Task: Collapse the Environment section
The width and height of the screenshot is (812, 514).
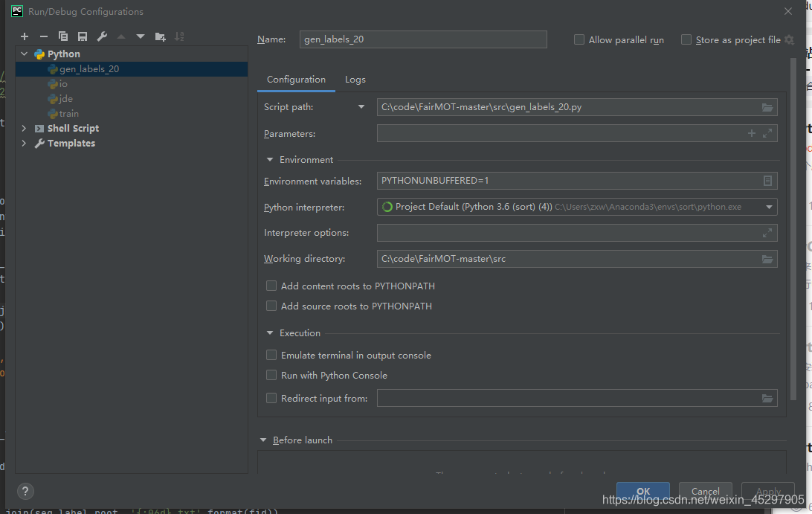Action: [x=270, y=160]
